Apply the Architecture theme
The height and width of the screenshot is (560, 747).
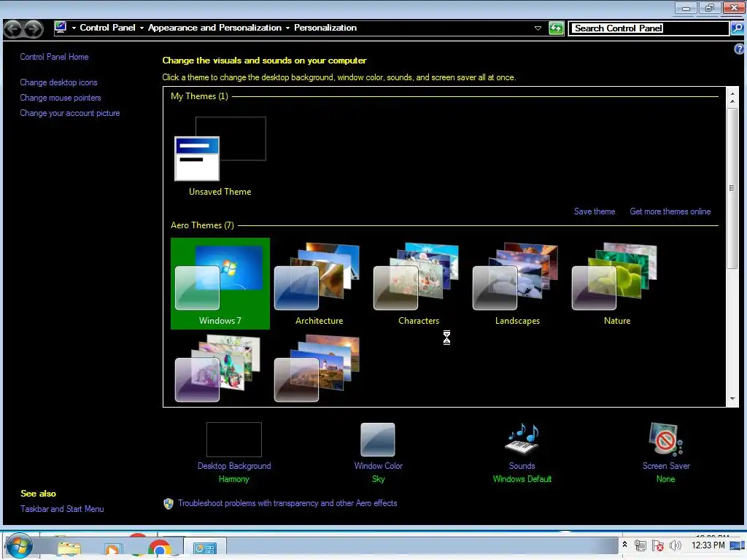(319, 284)
